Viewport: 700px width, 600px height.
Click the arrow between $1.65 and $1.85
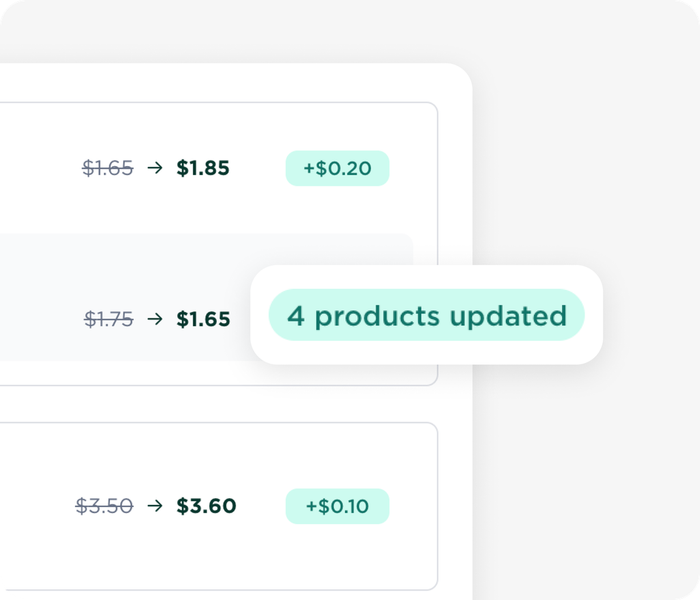point(155,168)
